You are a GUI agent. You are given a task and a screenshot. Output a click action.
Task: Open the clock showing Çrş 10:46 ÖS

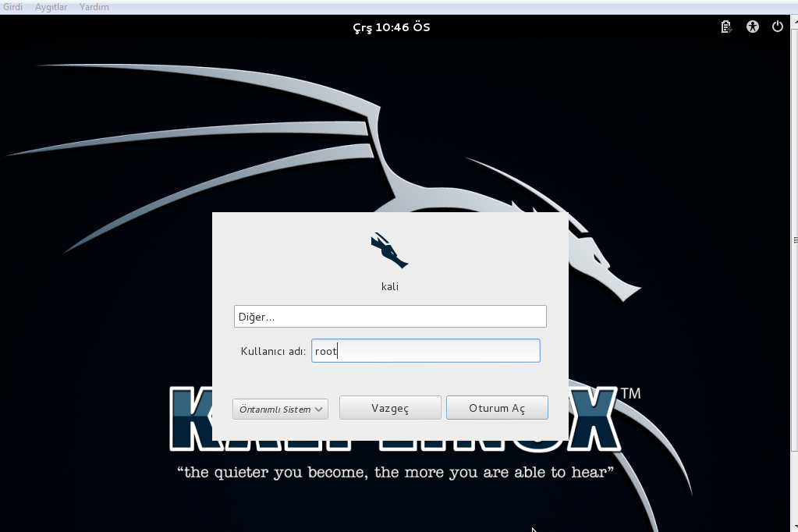coord(391,27)
